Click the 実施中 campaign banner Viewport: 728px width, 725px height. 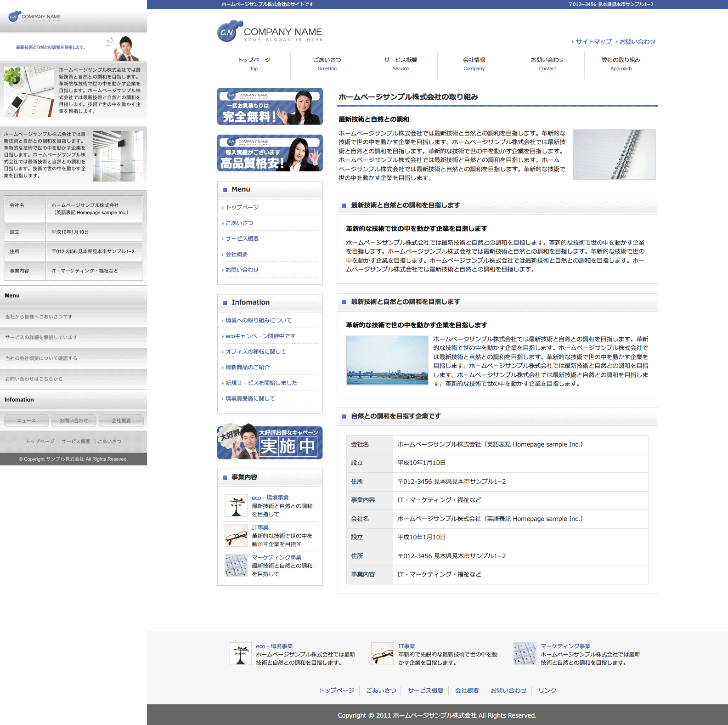pos(270,442)
